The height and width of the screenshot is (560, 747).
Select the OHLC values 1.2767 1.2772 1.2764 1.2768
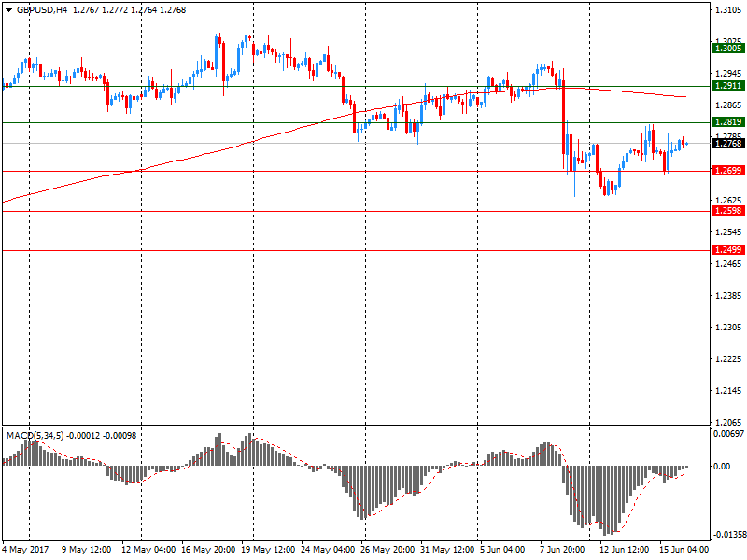point(129,10)
